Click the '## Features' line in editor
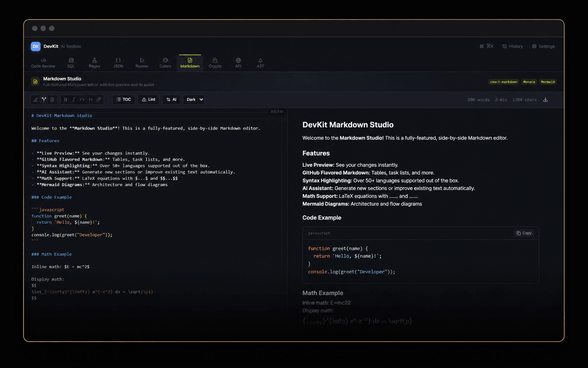This screenshot has width=588, height=368. coord(45,141)
